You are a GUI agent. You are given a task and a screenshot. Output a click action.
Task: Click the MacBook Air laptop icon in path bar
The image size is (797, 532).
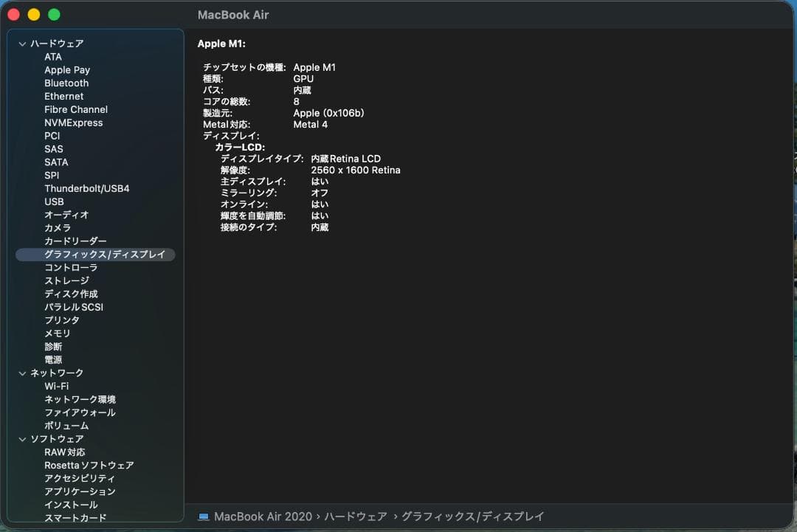(x=204, y=517)
